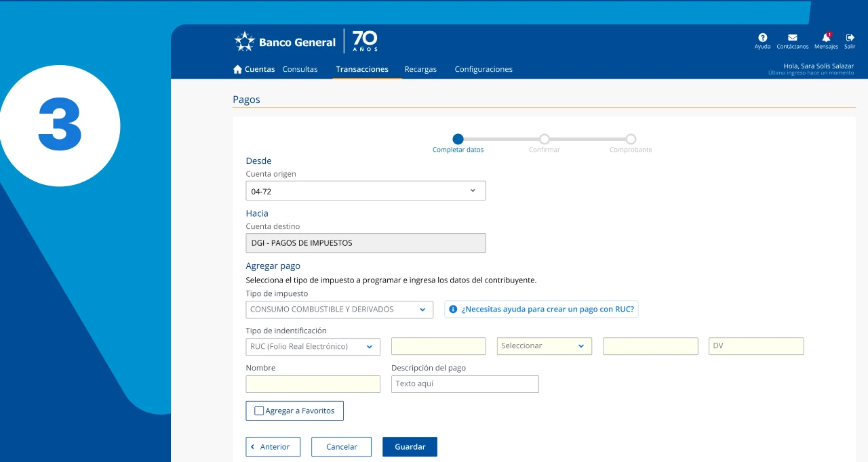Expand the Seleccionar dropdown
Viewport: 868px width, 462px height.
click(580, 346)
